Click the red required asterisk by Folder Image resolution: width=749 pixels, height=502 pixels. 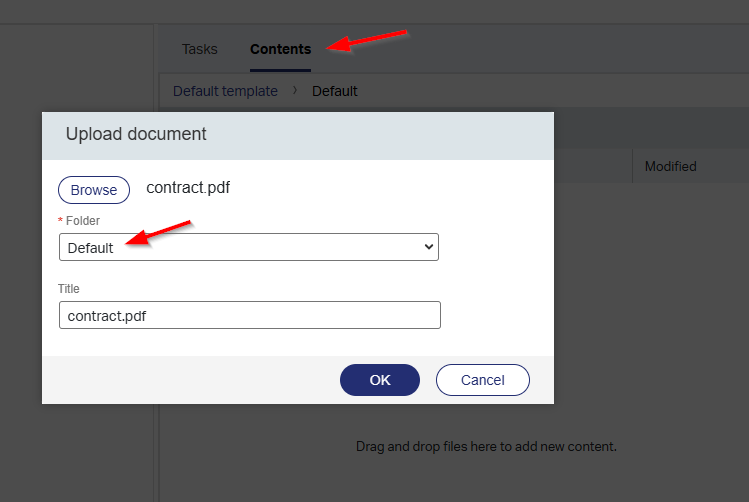pyautogui.click(x=60, y=220)
